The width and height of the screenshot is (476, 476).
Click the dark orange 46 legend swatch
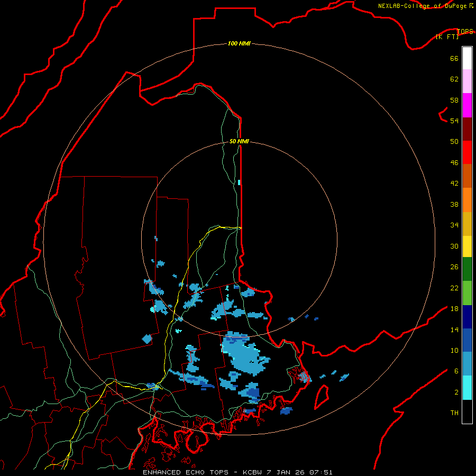[x=467, y=176]
